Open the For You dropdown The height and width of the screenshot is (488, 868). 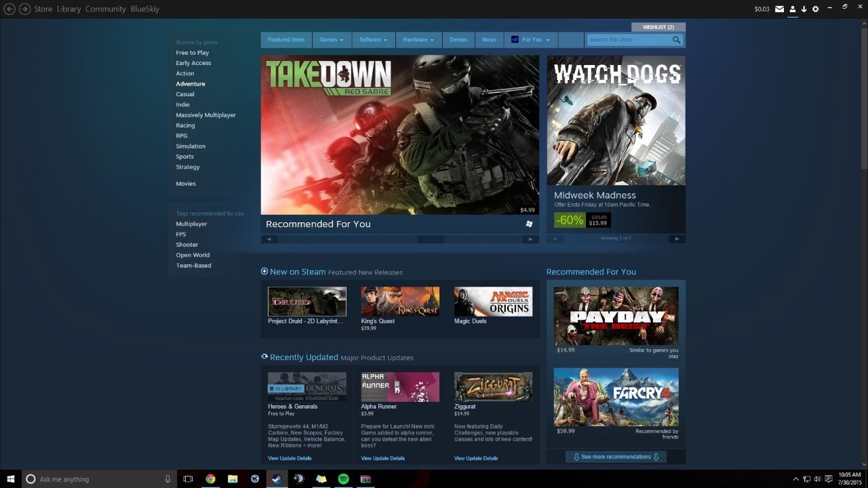(x=531, y=40)
